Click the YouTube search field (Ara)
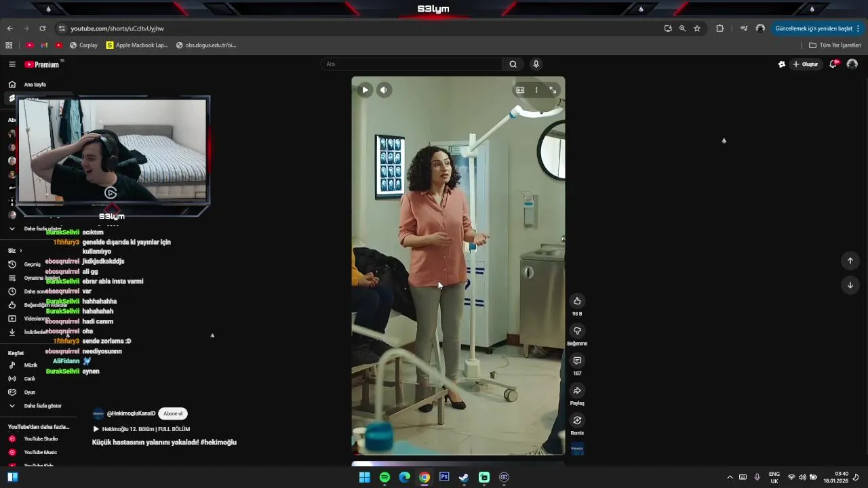Viewport: 868px width, 488px height. pos(412,64)
